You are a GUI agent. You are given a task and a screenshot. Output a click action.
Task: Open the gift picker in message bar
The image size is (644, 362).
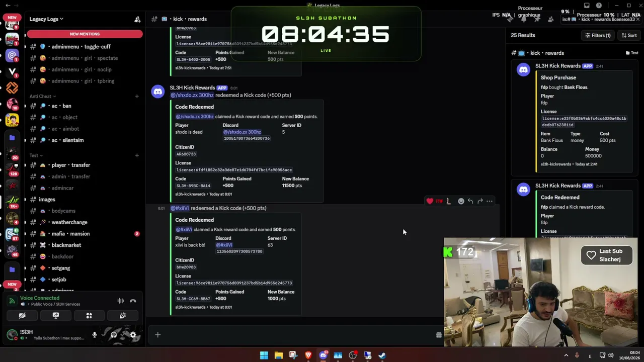click(439, 335)
